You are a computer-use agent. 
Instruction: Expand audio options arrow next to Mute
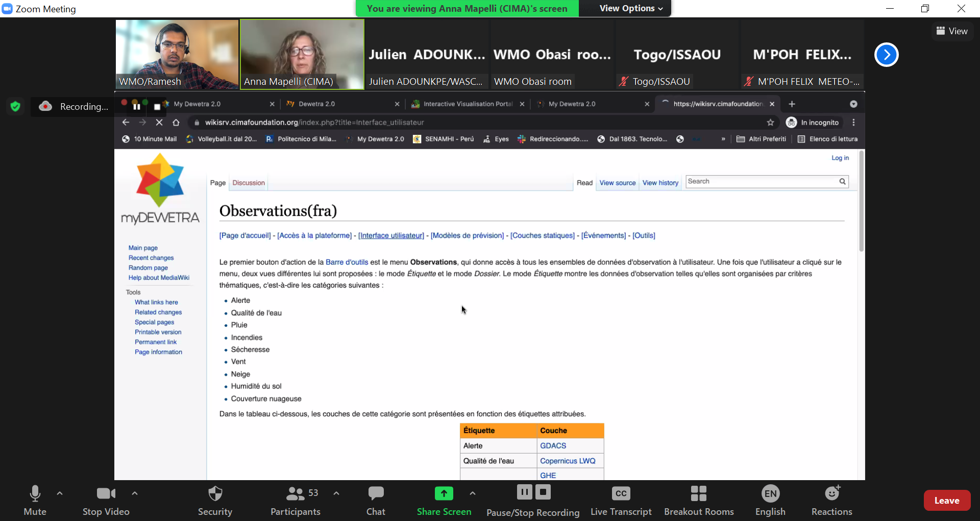pyautogui.click(x=60, y=493)
